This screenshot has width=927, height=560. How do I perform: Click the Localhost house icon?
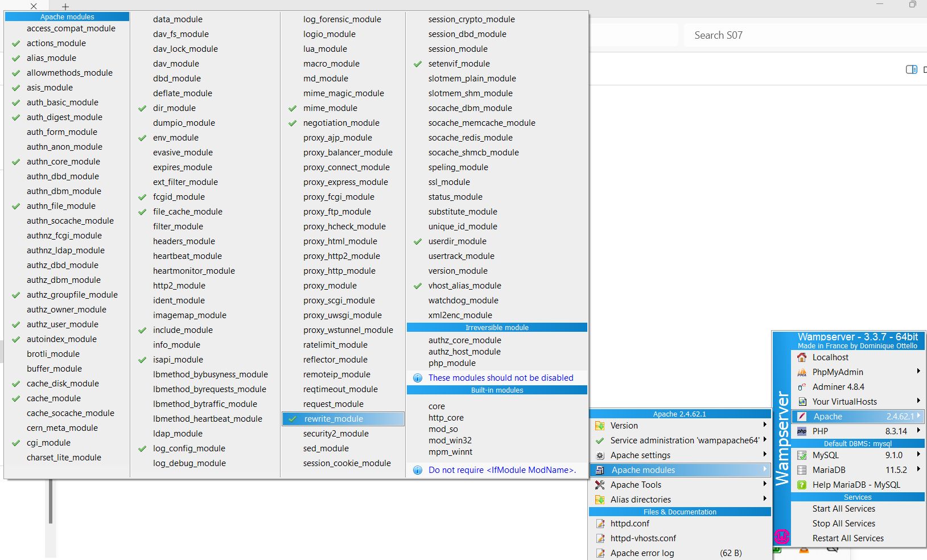coord(802,357)
